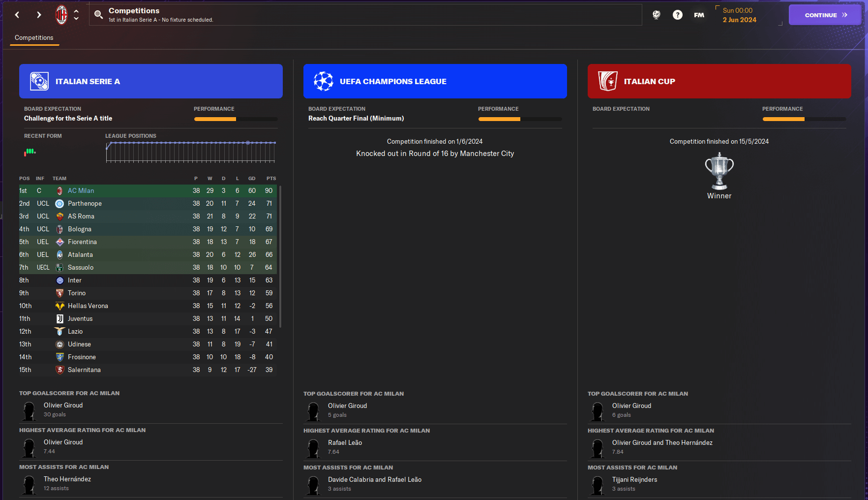The image size is (868, 500).
Task: Expand the date panel corner handle
Action: pos(780,23)
